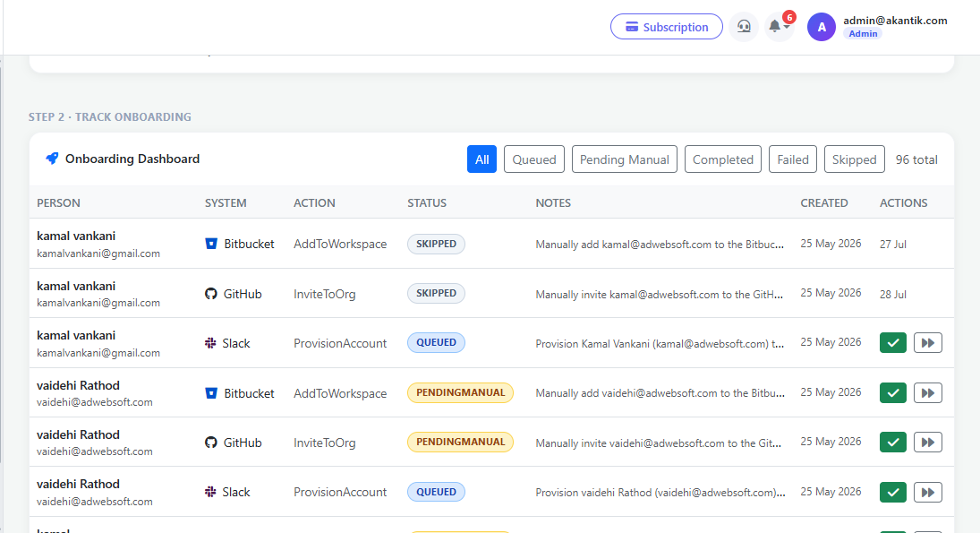Click the 96 total count

coord(916,159)
